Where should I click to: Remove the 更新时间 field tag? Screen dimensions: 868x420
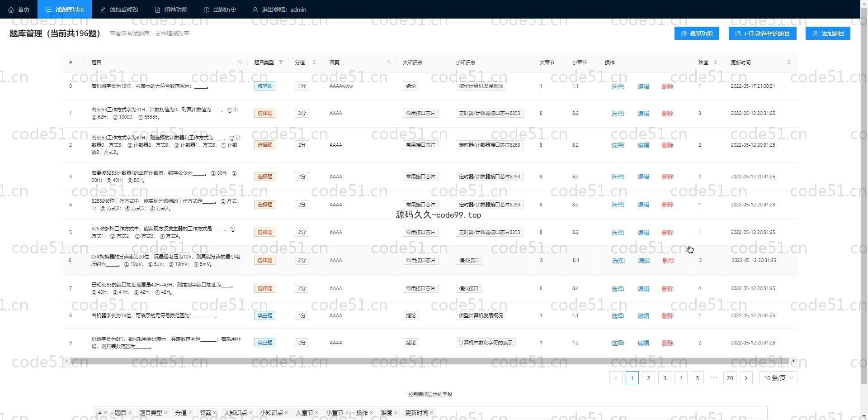pos(431,413)
